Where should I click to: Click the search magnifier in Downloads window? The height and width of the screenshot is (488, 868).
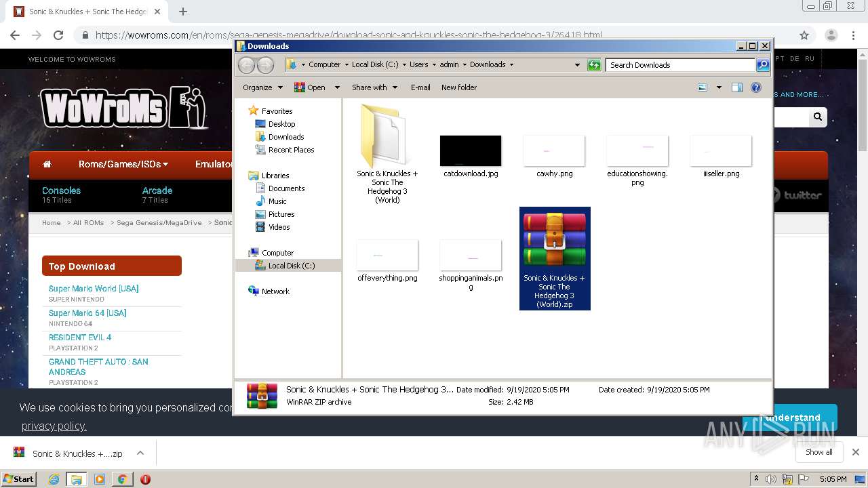coord(763,65)
